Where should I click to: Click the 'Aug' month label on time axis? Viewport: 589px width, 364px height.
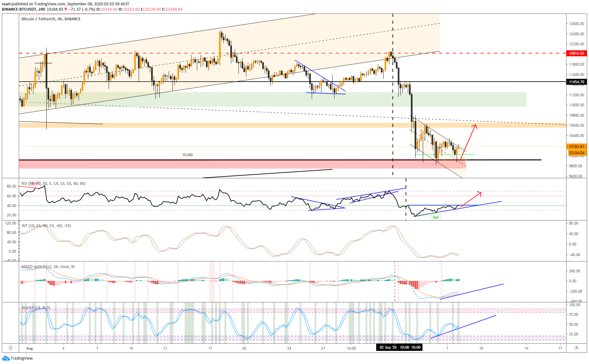29,348
